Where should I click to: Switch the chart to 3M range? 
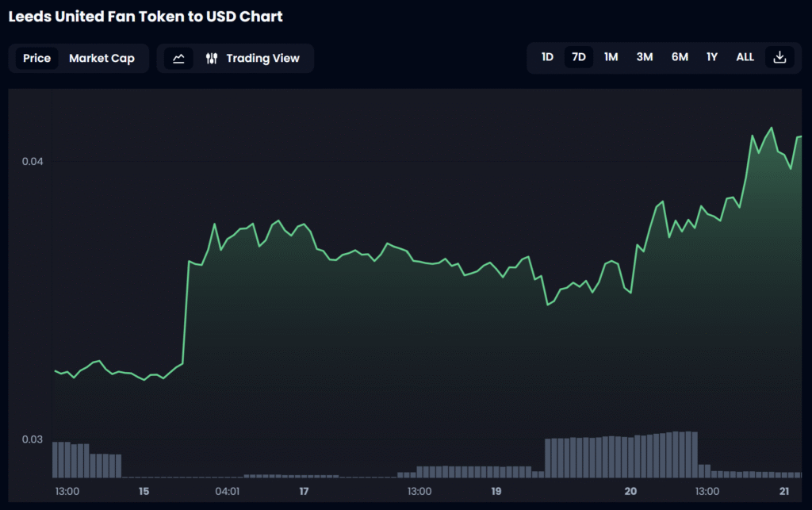(644, 57)
